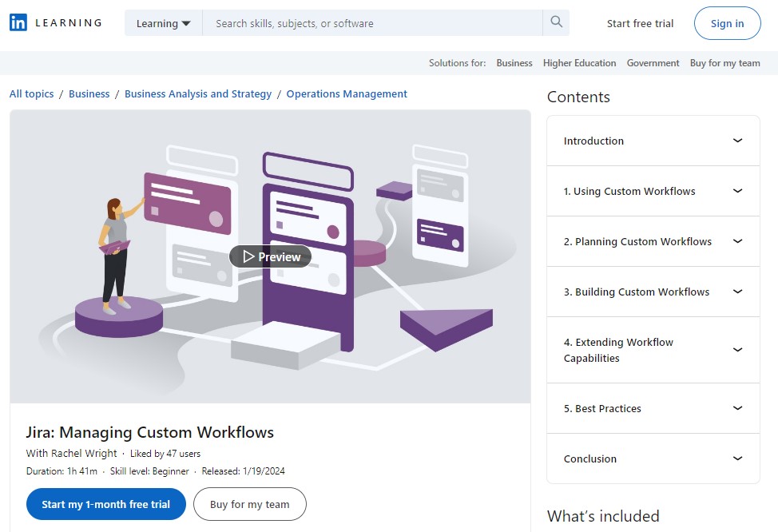This screenshot has height=532, width=778.
Task: Click the Jira: Managing Custom Workflows title
Action: 150,432
